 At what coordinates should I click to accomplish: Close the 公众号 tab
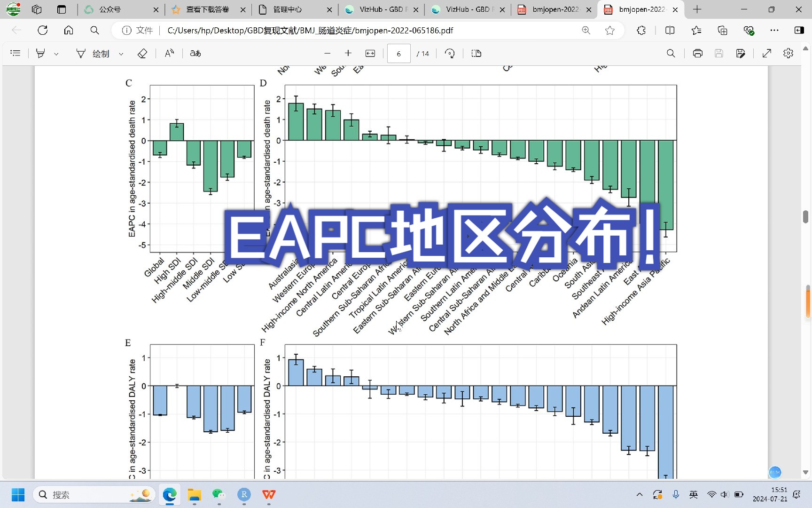pyautogui.click(x=156, y=9)
